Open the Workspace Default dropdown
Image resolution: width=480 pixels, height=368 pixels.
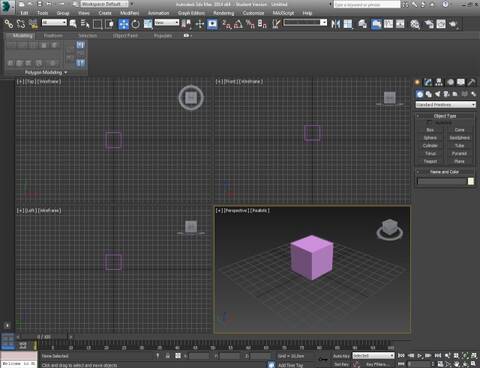(x=104, y=4)
